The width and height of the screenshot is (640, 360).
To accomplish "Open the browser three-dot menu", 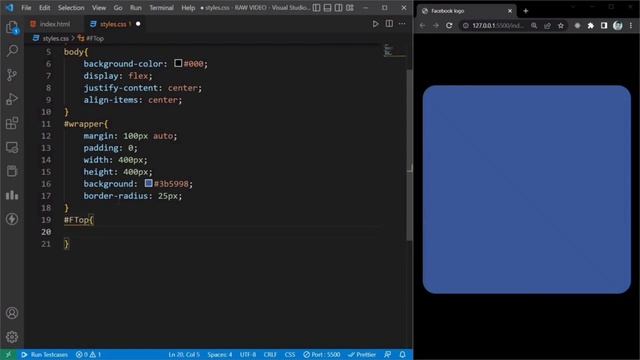I will [x=631, y=25].
